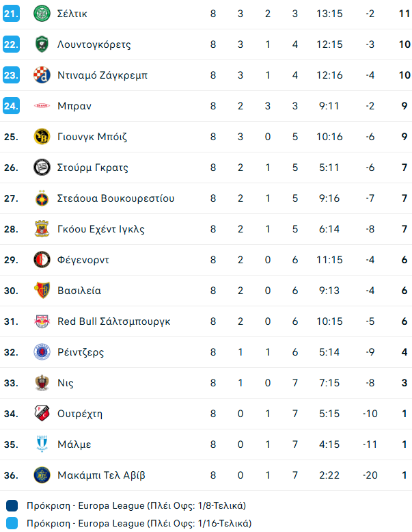Screen dimensions: 412x532
Task: Click the light blue 1/16-Τελικά legend swatch
Action: [12, 524]
